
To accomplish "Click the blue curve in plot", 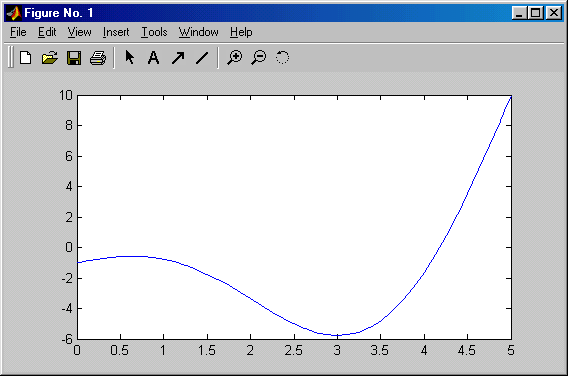I will [x=338, y=335].
